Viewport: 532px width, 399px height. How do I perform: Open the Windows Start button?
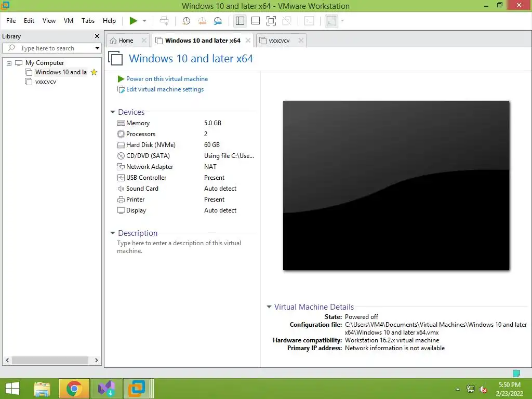(12, 389)
